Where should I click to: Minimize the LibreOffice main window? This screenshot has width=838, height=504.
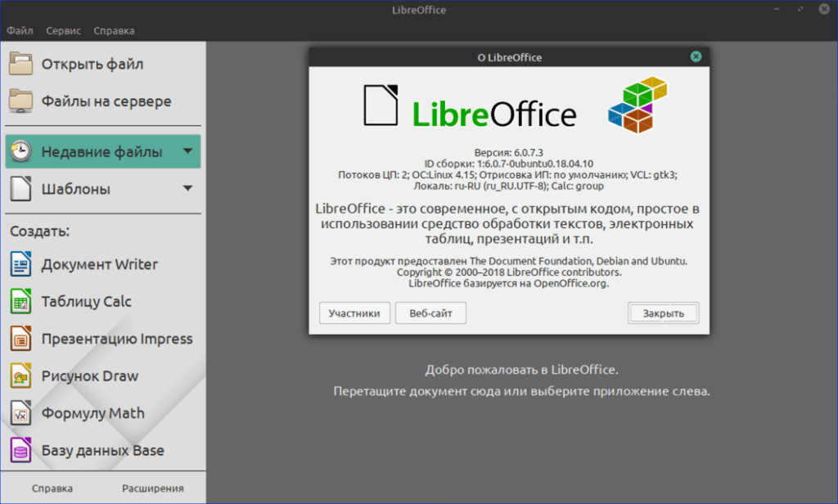point(777,10)
